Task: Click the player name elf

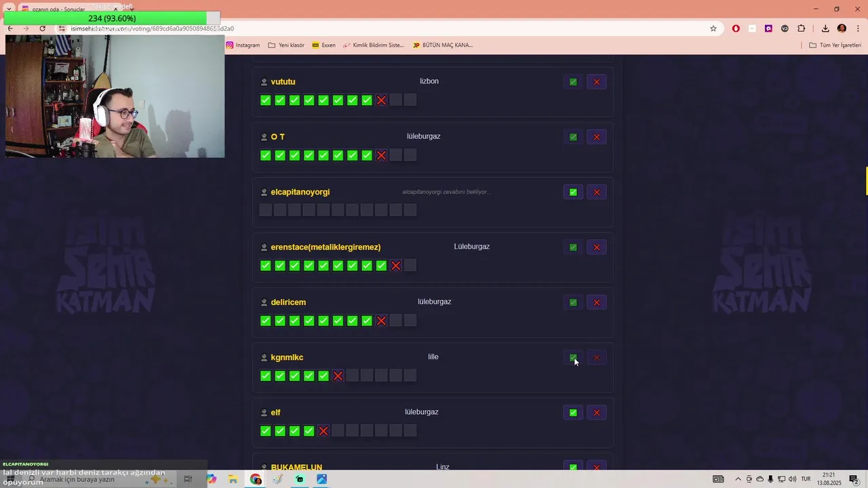Action: (x=275, y=412)
